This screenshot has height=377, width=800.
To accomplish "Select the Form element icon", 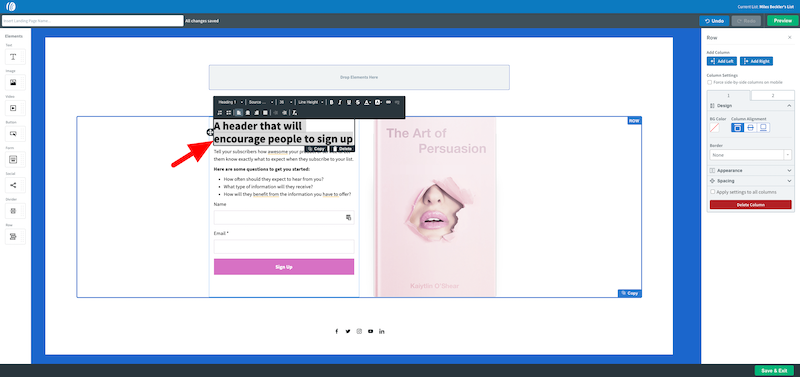I will (x=13, y=160).
